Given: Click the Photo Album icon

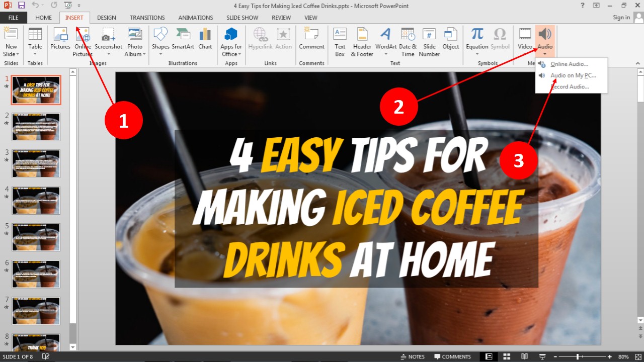Looking at the screenshot, I should coord(135,34).
